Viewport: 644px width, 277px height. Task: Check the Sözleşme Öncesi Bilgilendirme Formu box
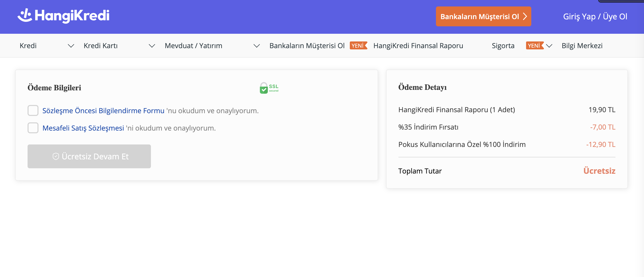point(33,110)
